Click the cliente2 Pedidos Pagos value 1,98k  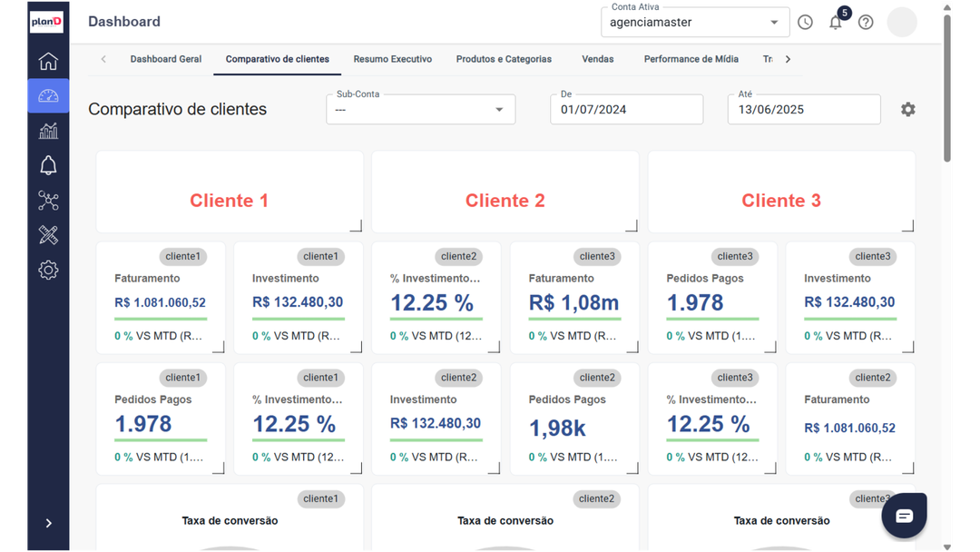click(557, 429)
